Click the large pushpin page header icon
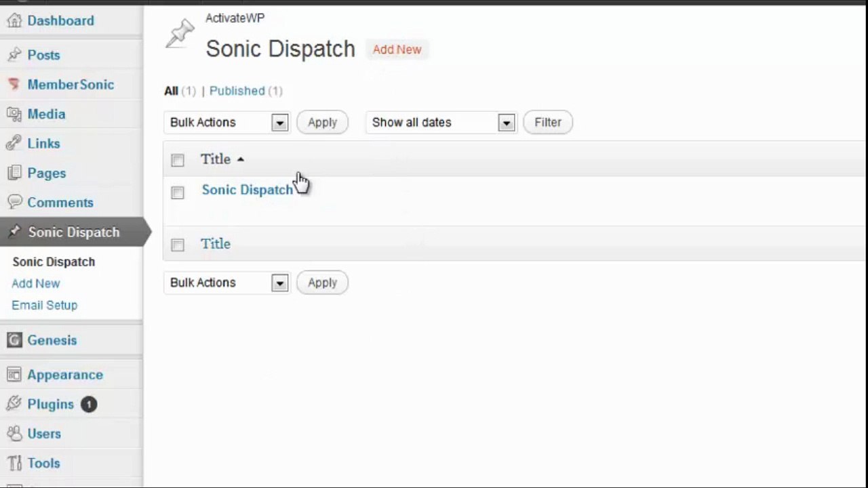 coord(180,33)
